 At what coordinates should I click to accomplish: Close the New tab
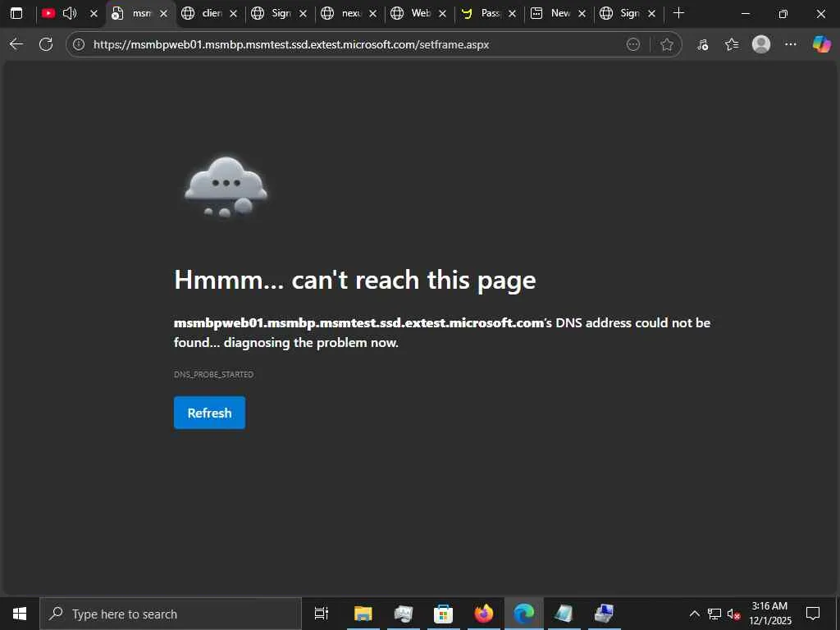[582, 13]
